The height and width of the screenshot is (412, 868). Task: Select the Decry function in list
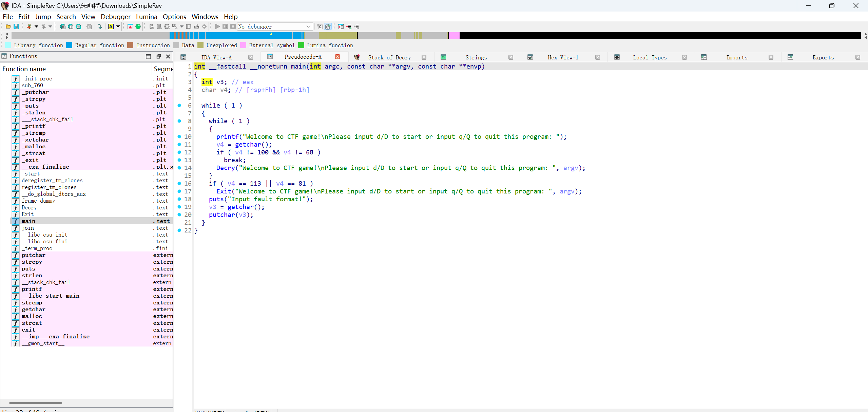point(29,207)
